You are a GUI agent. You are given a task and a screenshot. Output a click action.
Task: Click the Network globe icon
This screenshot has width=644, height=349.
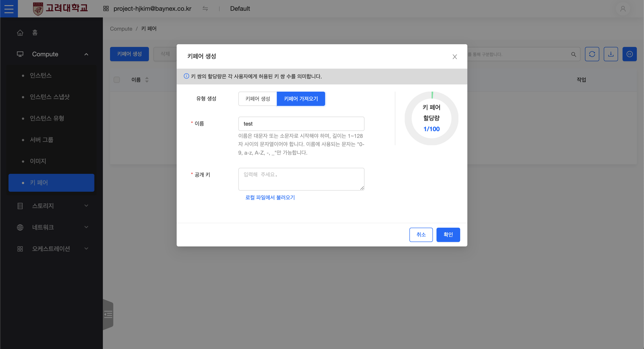tap(20, 227)
